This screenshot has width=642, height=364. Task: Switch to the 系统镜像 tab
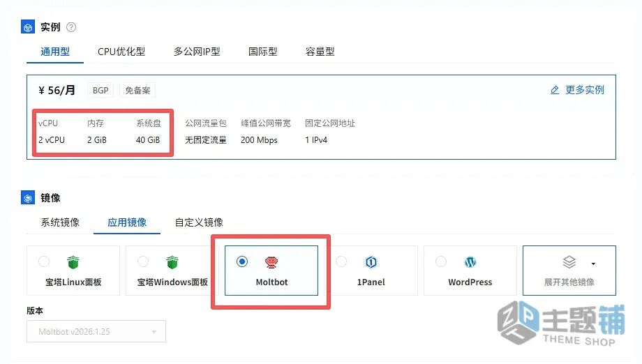tap(60, 222)
